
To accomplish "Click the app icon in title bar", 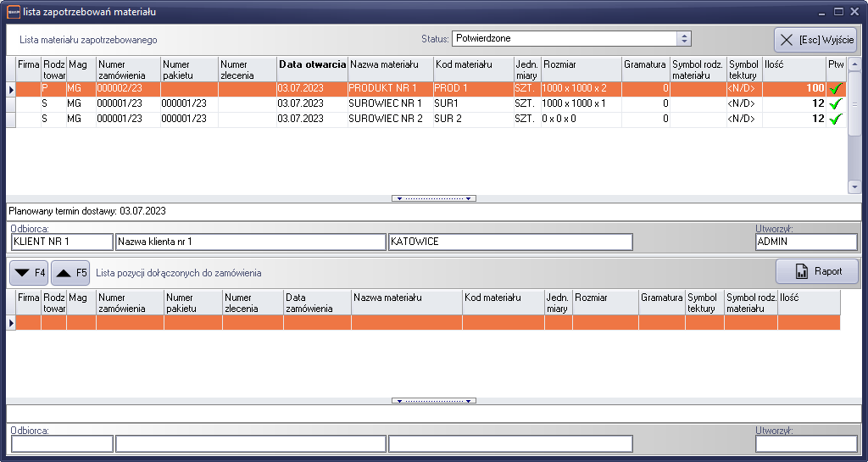I will click(13, 12).
